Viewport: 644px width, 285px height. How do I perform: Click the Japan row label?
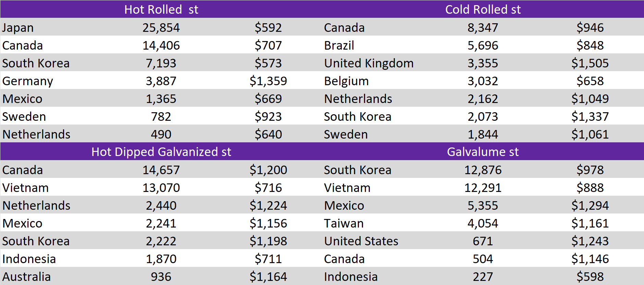[x=18, y=28]
